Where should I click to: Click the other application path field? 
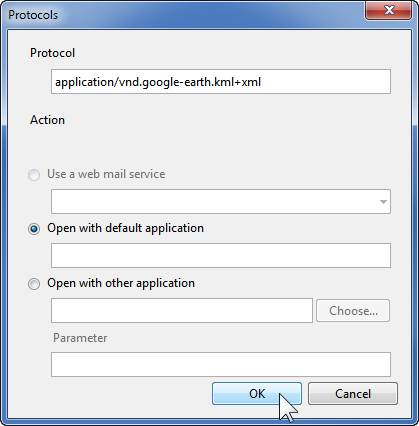pos(182,311)
